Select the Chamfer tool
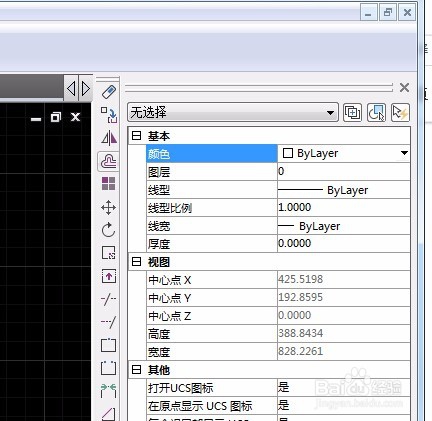This screenshot has height=421, width=432. (109, 414)
